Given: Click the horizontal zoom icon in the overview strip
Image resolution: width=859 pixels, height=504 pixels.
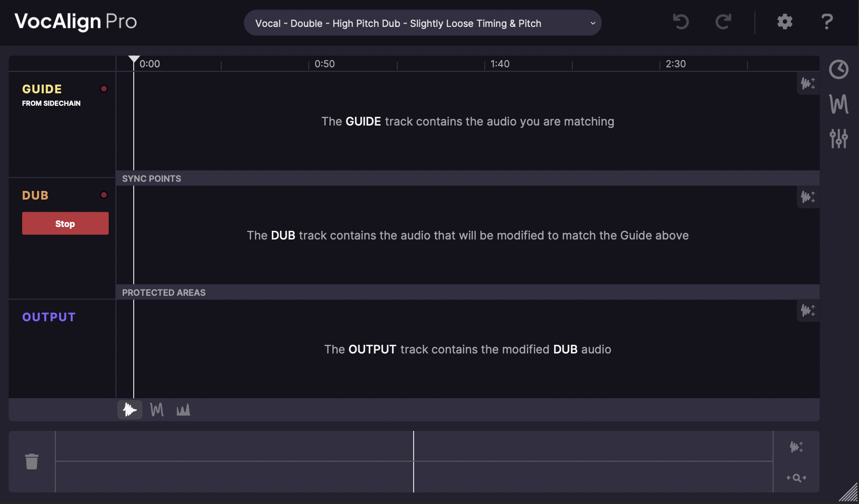Looking at the screenshot, I should [796, 478].
